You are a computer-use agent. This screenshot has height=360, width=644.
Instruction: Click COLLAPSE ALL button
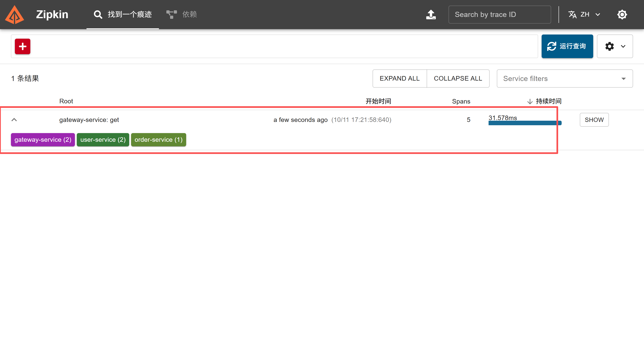(x=458, y=78)
